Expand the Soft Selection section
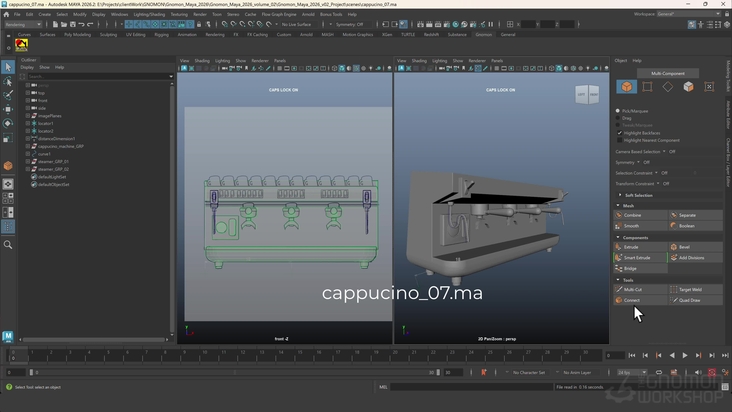Screen dimensions: 732x412 click(638, 195)
